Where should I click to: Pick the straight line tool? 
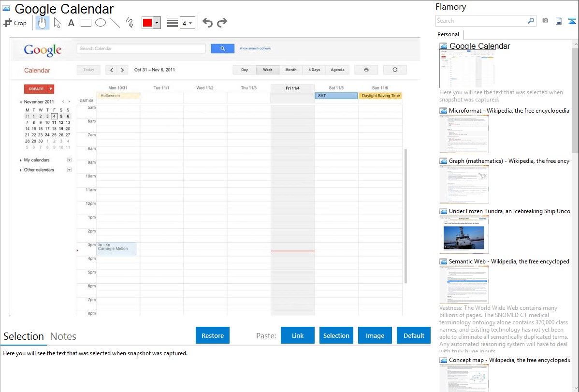click(x=115, y=23)
